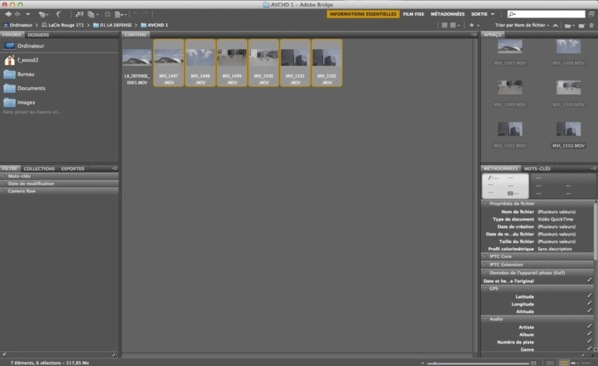
Task: Expand the Camera Raw filter section
Action: point(59,191)
